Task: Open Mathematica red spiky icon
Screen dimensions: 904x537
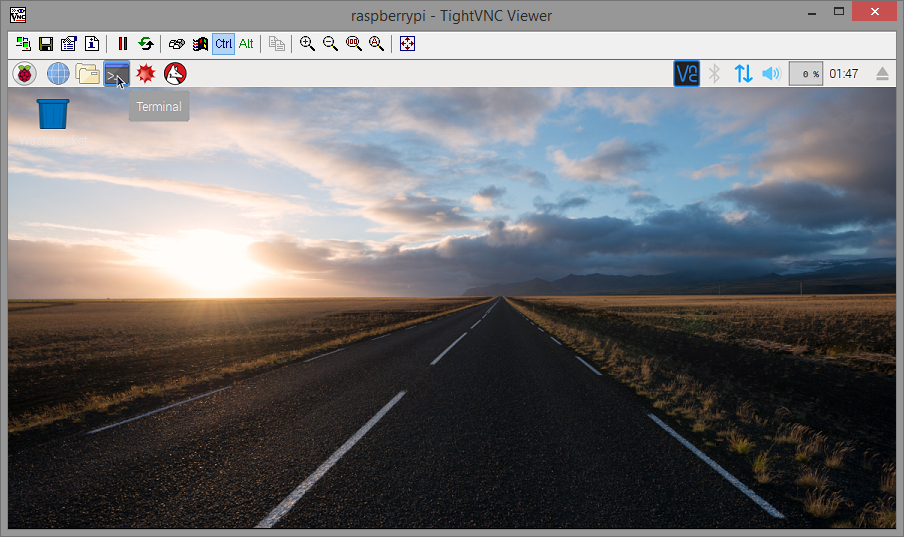Action: point(146,74)
